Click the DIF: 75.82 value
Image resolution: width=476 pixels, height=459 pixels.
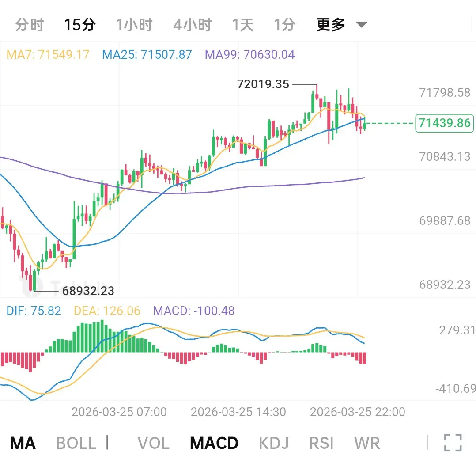click(34, 311)
